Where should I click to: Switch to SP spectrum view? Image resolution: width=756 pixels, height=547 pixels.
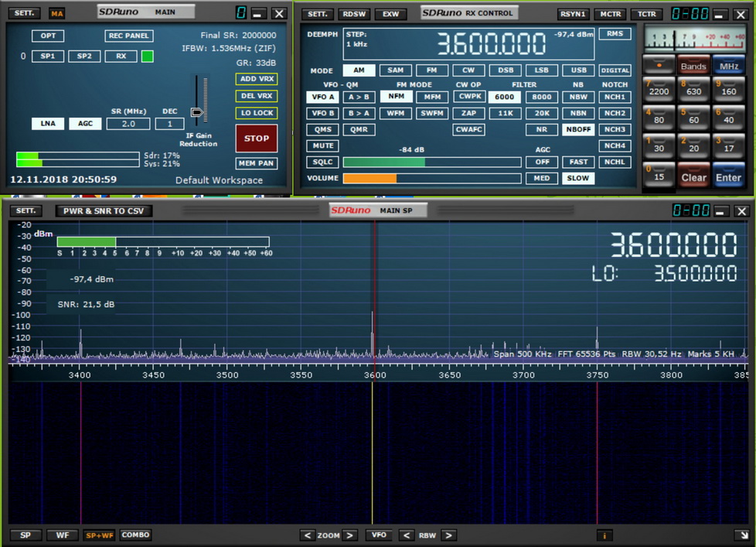(26, 535)
